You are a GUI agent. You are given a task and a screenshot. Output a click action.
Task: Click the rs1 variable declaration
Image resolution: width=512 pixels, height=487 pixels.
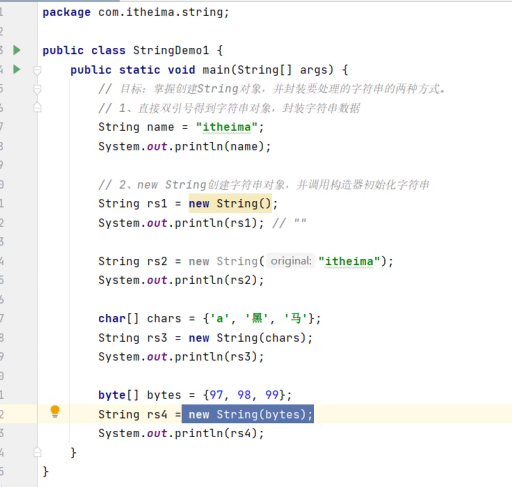(157, 204)
